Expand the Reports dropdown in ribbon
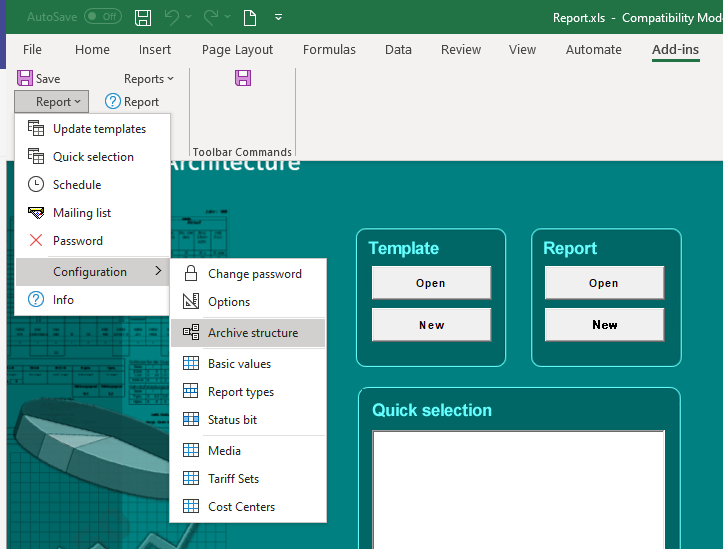 149,79
